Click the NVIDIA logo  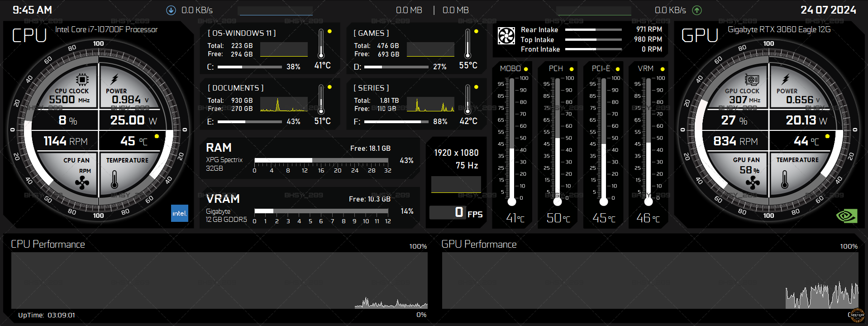[847, 216]
